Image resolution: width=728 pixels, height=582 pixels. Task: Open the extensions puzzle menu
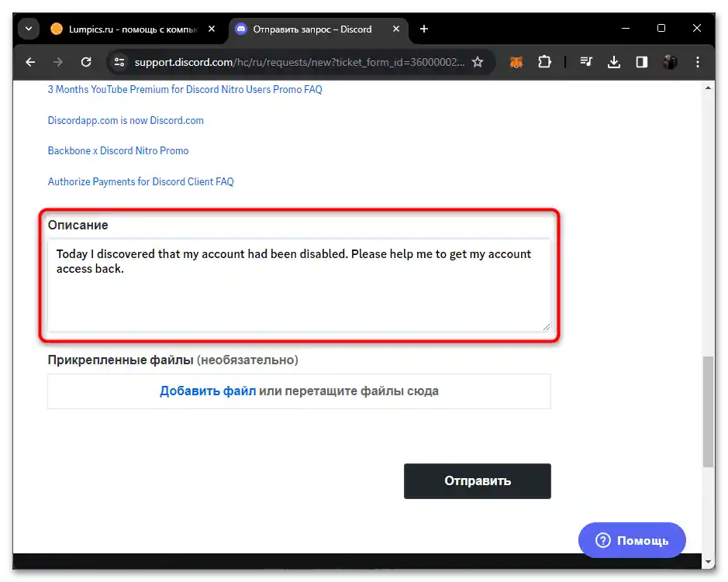[x=544, y=62]
